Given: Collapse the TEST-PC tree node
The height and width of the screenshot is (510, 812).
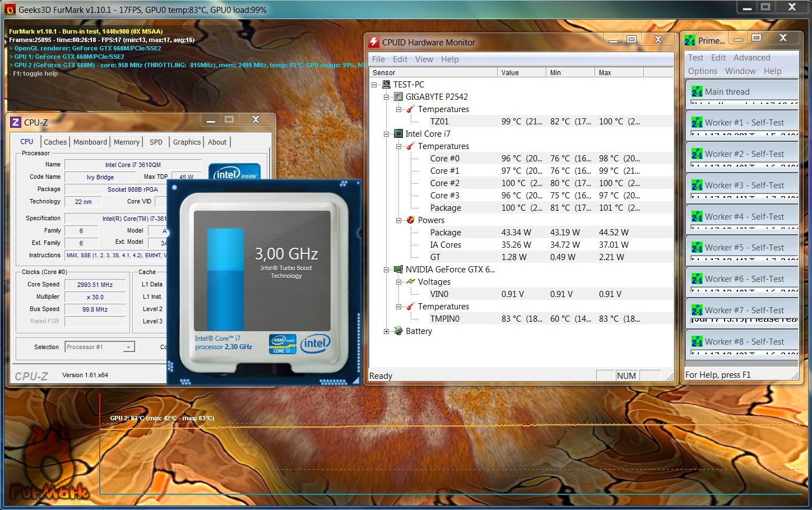Looking at the screenshot, I should click(x=374, y=85).
